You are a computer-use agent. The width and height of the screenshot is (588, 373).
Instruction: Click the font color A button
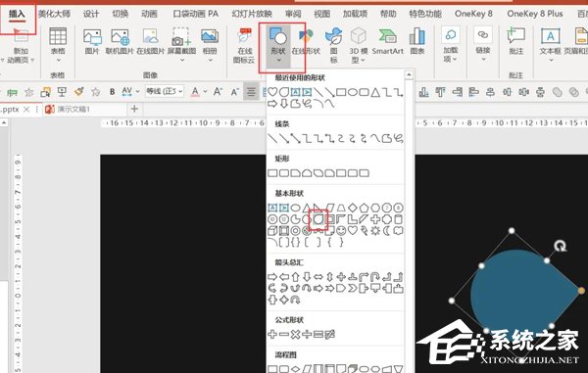tap(195, 91)
